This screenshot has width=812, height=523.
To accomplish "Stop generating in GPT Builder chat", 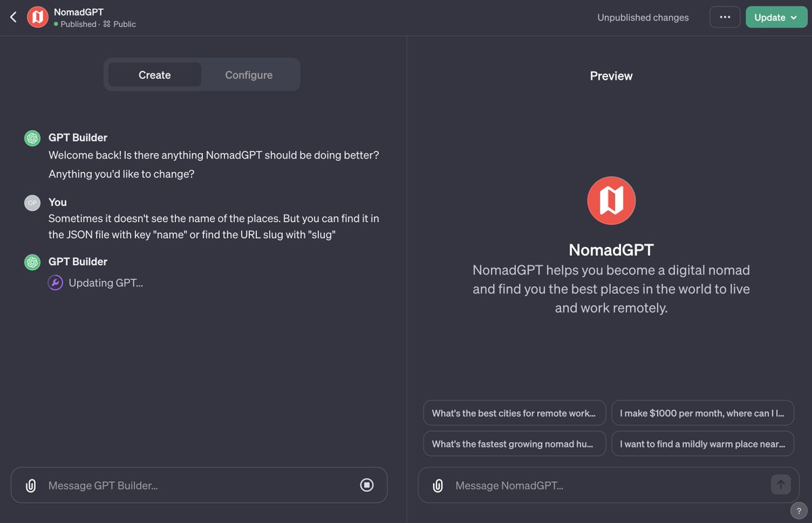I will coord(367,484).
